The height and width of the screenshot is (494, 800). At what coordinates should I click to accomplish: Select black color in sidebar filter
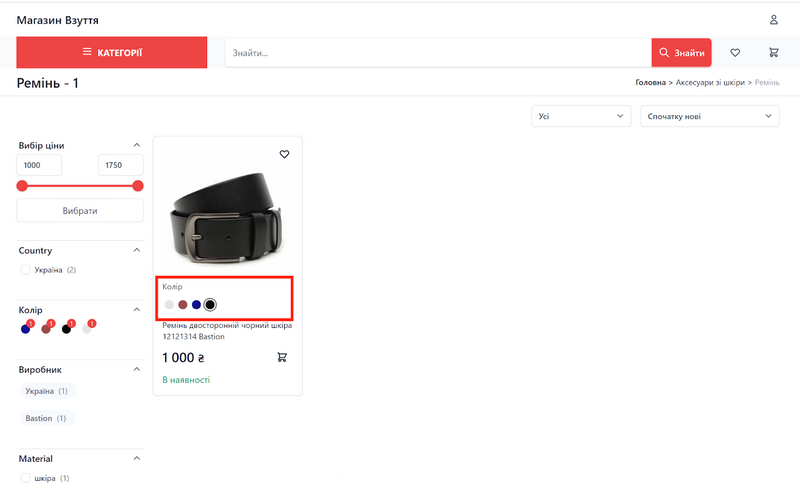pos(66,329)
